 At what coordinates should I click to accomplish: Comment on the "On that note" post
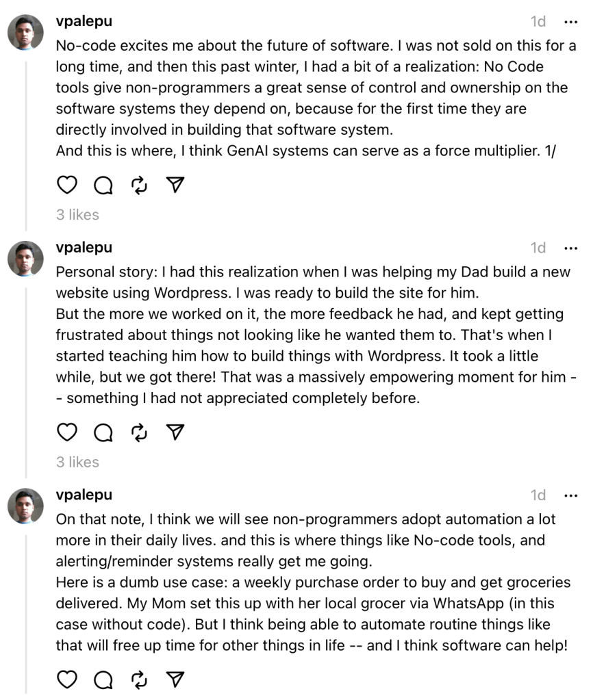pos(103,679)
